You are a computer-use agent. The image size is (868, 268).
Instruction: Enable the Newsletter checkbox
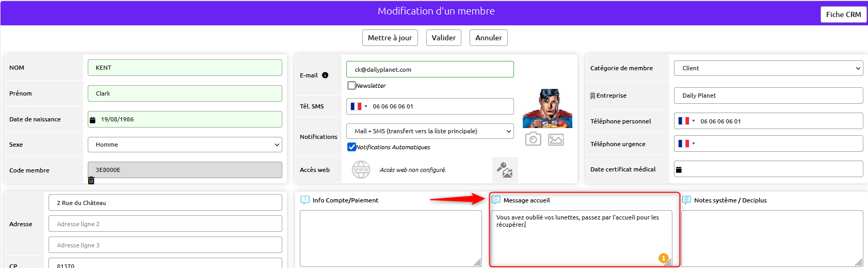click(351, 85)
